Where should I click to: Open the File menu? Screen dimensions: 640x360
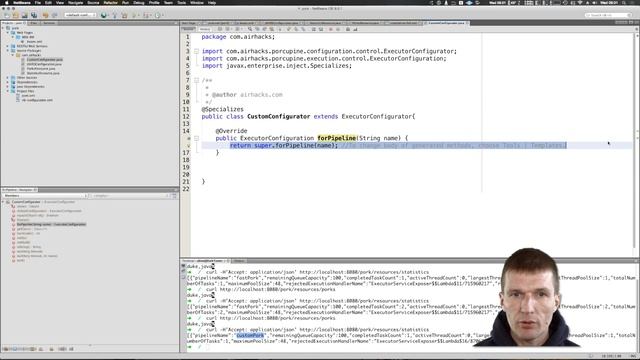click(38, 2)
